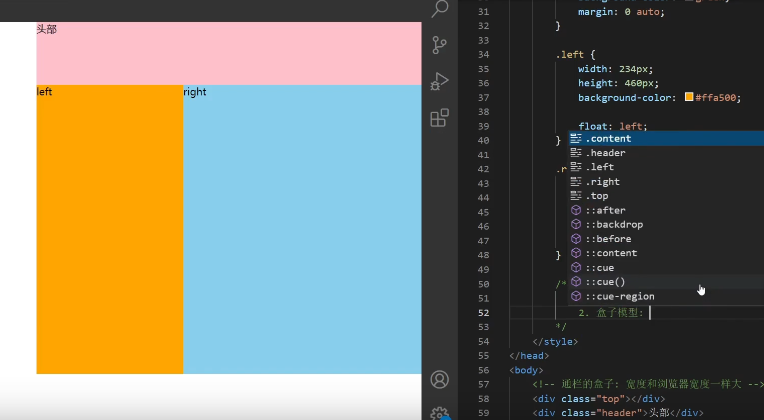Click the 'left' label in orange box
Screen dimensions: 764x420
coord(44,92)
